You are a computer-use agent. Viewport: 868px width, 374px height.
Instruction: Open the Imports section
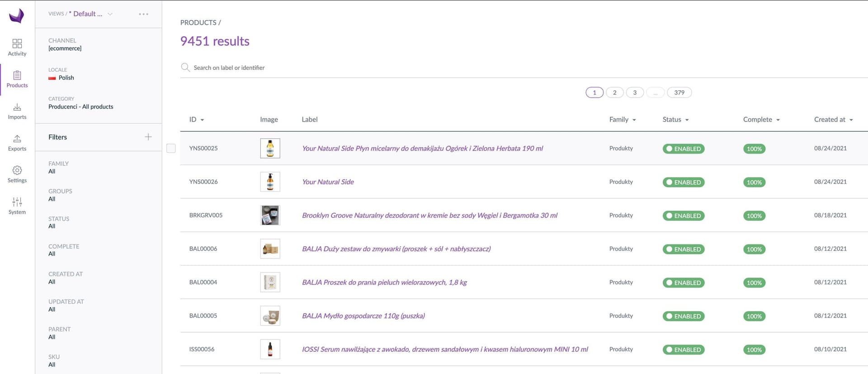[17, 111]
